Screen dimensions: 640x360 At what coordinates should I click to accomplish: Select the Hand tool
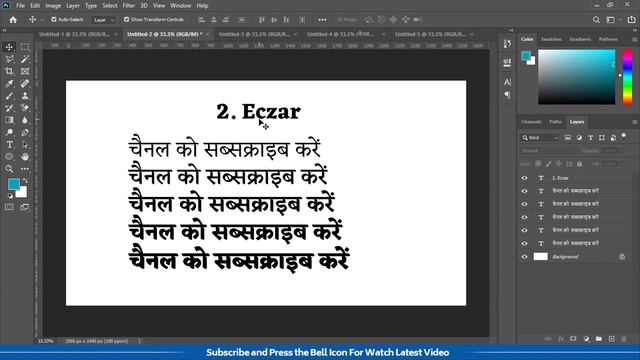pos(25,157)
